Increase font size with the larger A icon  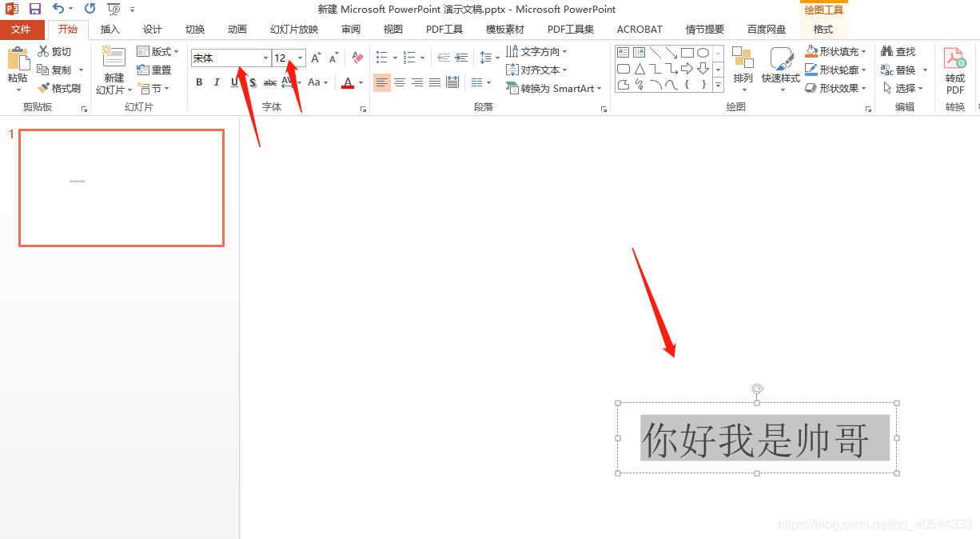pyautogui.click(x=316, y=58)
